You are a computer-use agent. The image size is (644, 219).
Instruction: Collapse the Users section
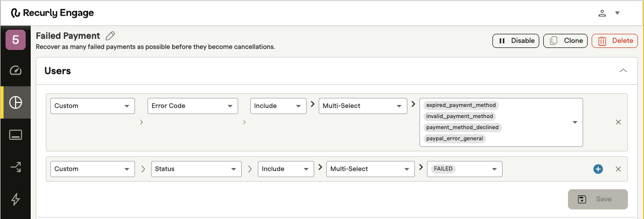click(x=623, y=71)
